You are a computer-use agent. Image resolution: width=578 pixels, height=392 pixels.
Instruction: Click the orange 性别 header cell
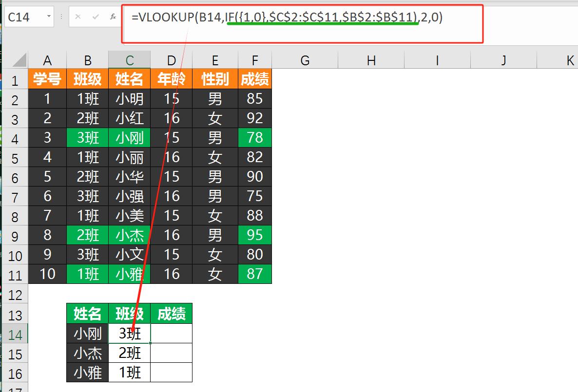click(215, 79)
